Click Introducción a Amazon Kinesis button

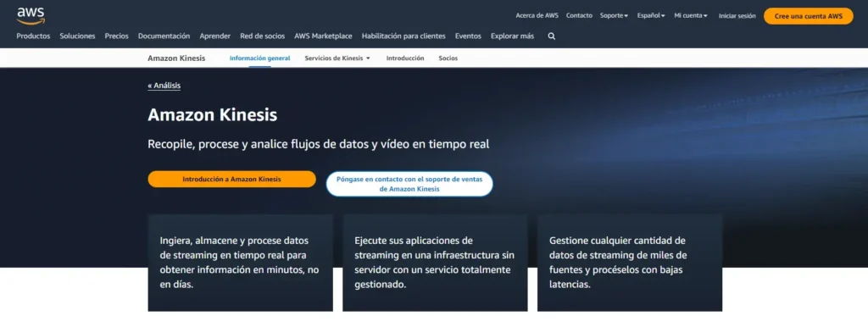click(x=232, y=180)
